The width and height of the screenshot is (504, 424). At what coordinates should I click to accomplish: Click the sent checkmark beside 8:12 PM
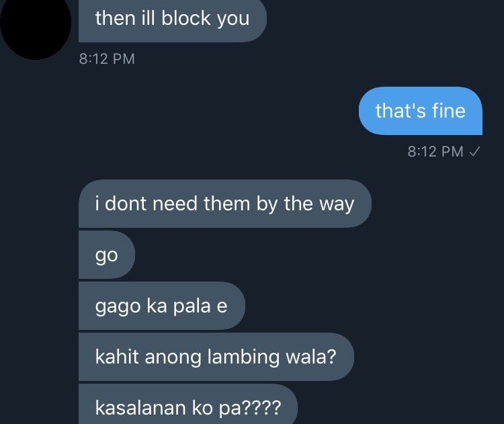click(x=474, y=151)
